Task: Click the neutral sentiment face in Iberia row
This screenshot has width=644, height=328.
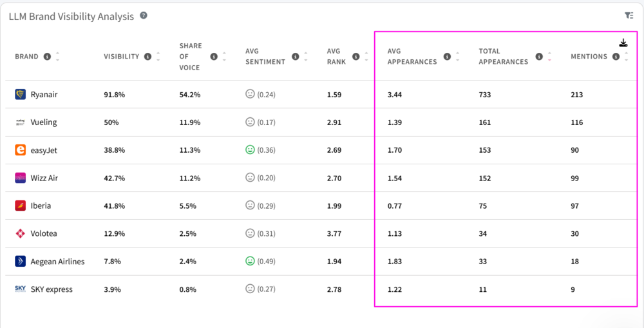Action: click(x=250, y=205)
